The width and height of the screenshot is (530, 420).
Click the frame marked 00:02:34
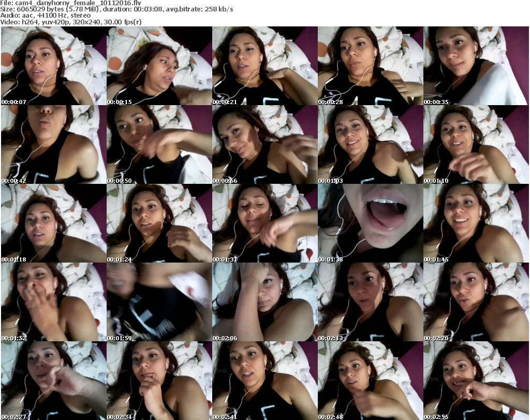[159, 381]
